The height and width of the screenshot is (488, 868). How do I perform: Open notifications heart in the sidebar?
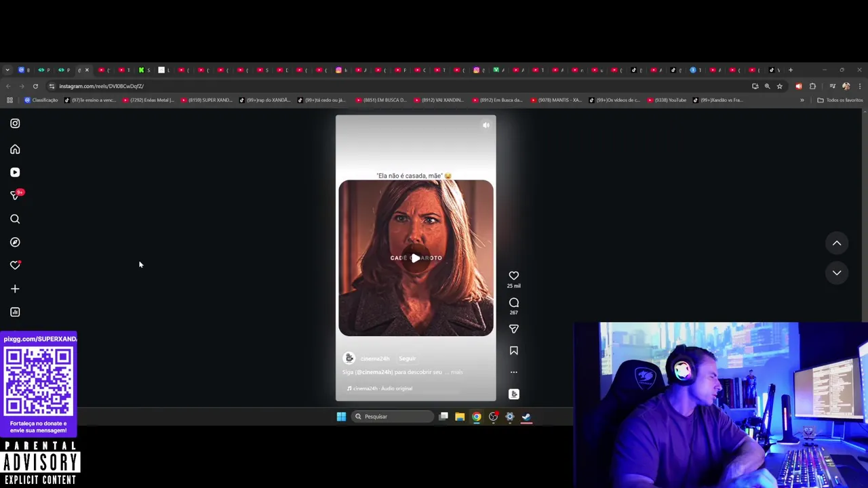click(x=15, y=265)
